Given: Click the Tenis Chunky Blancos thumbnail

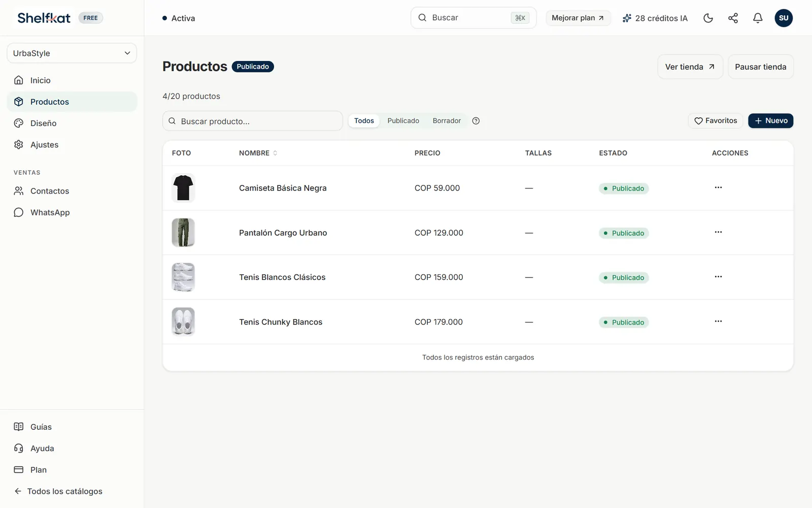Looking at the screenshot, I should point(183,322).
